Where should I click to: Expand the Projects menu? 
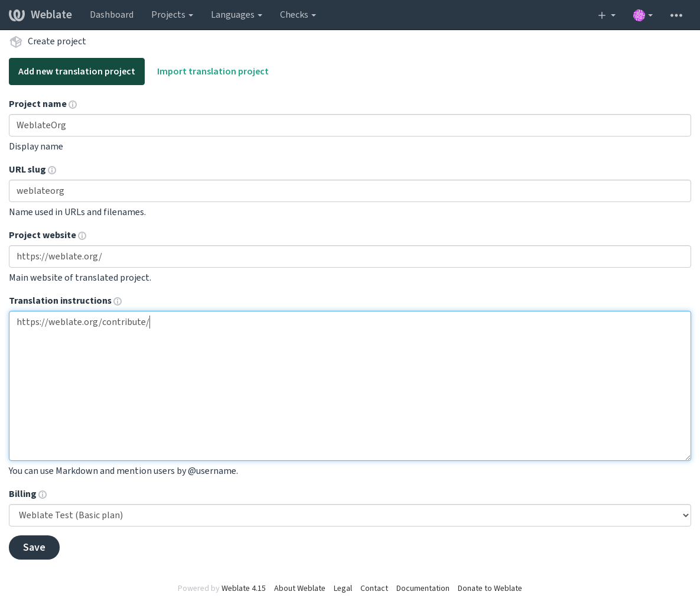(172, 15)
